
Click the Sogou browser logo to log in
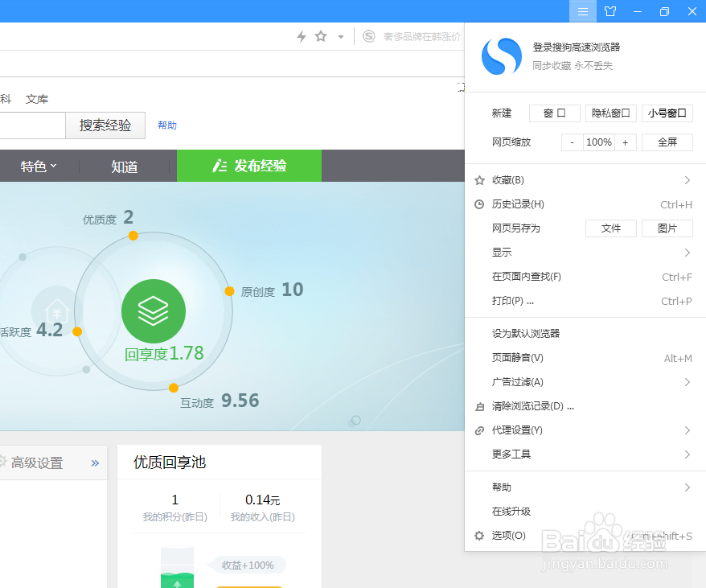click(x=502, y=56)
